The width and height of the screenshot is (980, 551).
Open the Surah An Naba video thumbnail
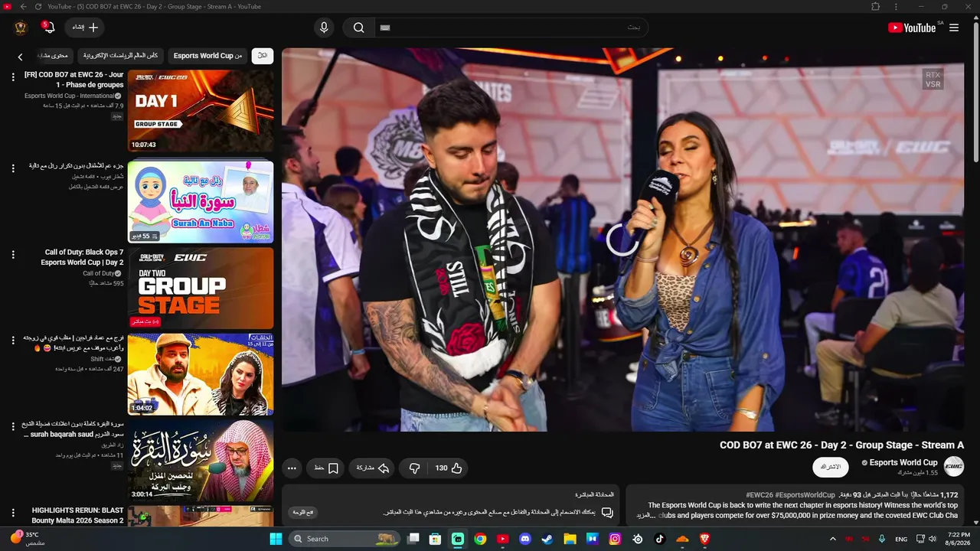(201, 201)
